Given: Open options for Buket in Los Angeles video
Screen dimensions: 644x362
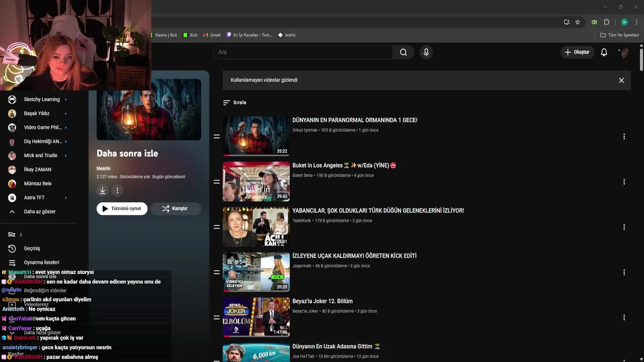Looking at the screenshot, I should tap(624, 182).
